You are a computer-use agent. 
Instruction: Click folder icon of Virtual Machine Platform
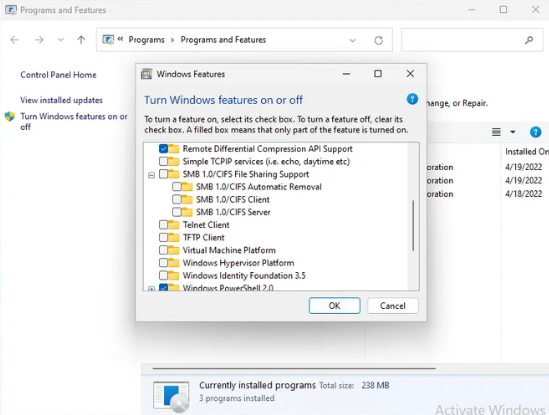point(174,250)
